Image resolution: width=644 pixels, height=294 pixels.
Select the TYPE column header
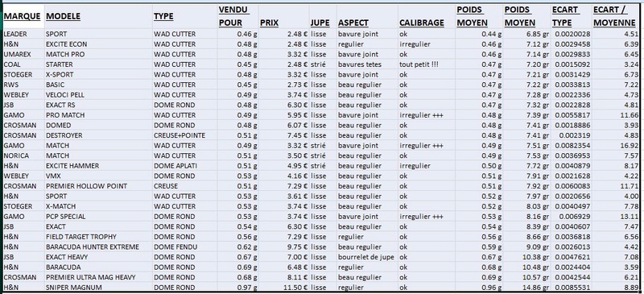pyautogui.click(x=185, y=16)
